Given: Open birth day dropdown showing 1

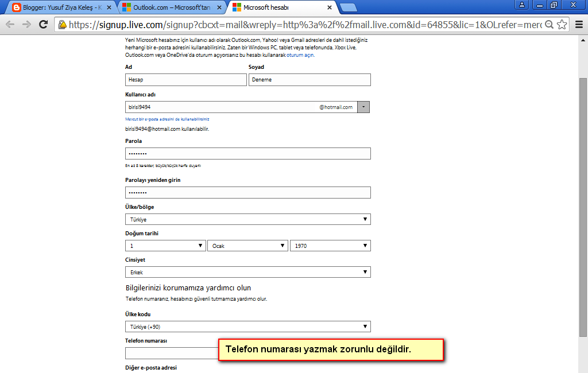Looking at the screenshot, I should coord(165,246).
